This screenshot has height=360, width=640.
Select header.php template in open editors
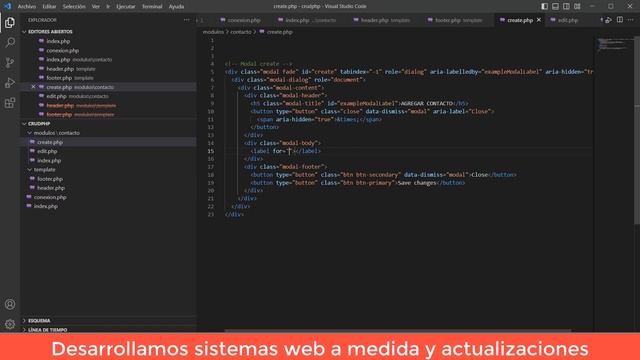[x=108, y=69]
